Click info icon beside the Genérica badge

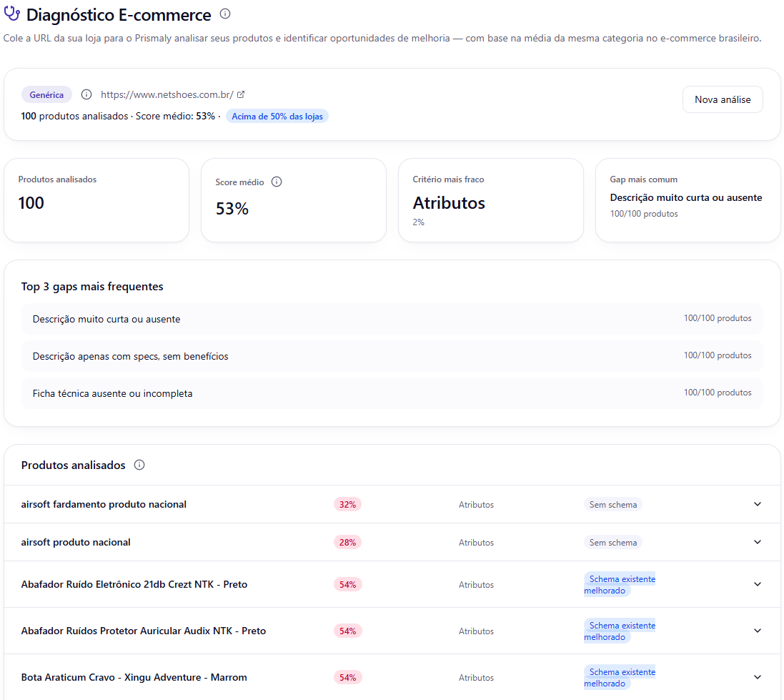(x=86, y=94)
